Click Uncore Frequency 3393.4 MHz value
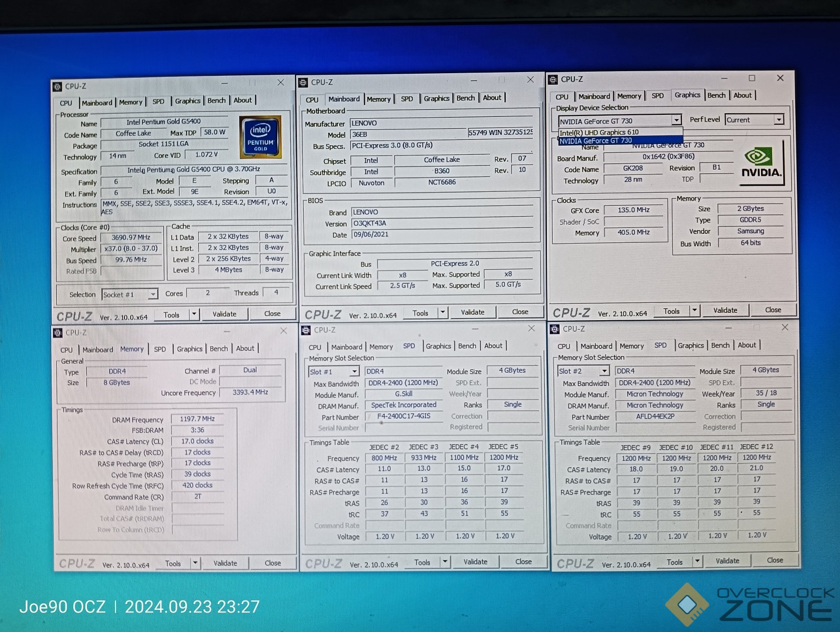This screenshot has width=840, height=632. coord(250,392)
